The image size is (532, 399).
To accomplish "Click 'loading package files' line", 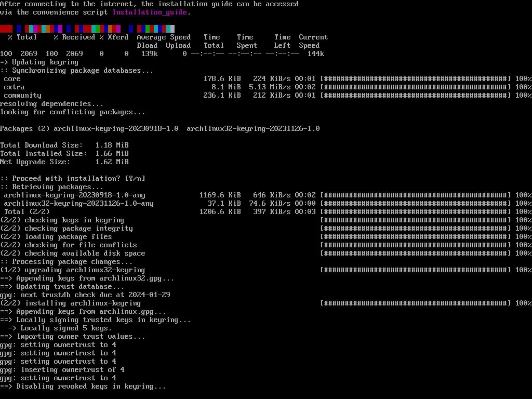I will point(56,237).
